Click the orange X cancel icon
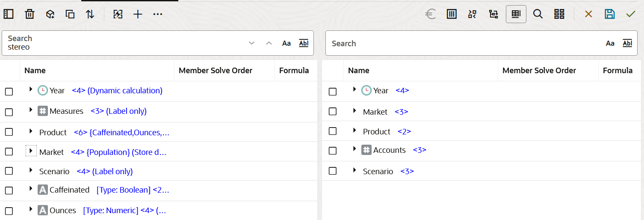Screen dimensions: 644x220 click(588, 14)
